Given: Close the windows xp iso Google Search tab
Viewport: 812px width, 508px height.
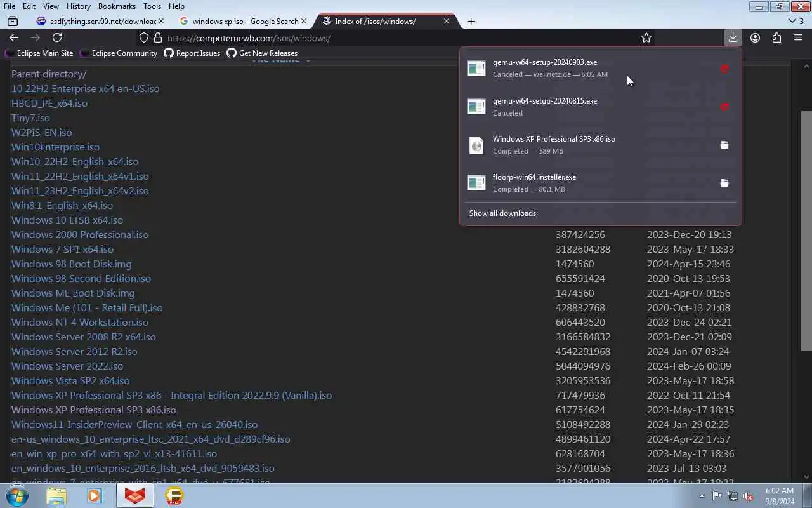Looking at the screenshot, I should pos(304,21).
